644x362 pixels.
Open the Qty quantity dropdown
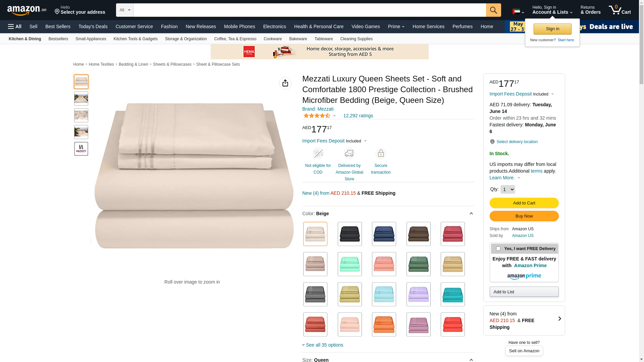(507, 189)
